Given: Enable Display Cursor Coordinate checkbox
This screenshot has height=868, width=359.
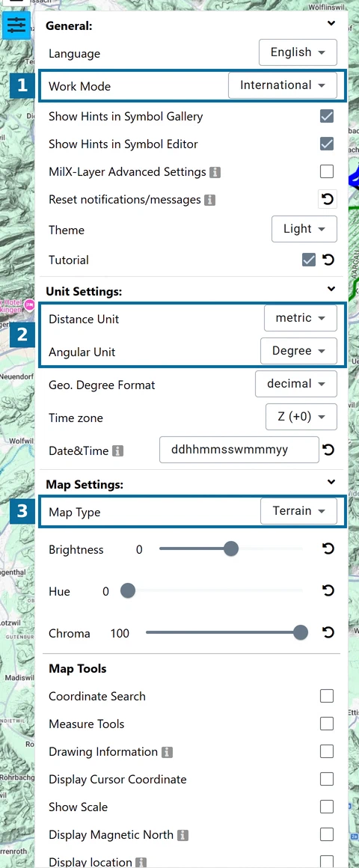Looking at the screenshot, I should point(327,779).
